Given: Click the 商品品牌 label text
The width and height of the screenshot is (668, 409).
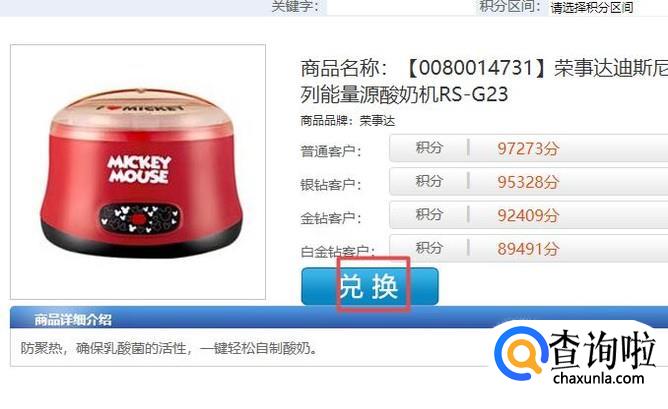Looking at the screenshot, I should coord(326,121).
